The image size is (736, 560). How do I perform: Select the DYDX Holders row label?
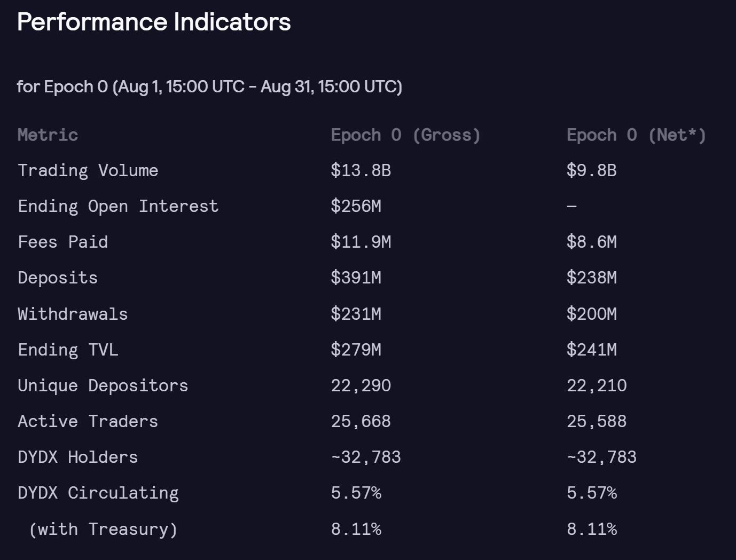[x=78, y=457]
